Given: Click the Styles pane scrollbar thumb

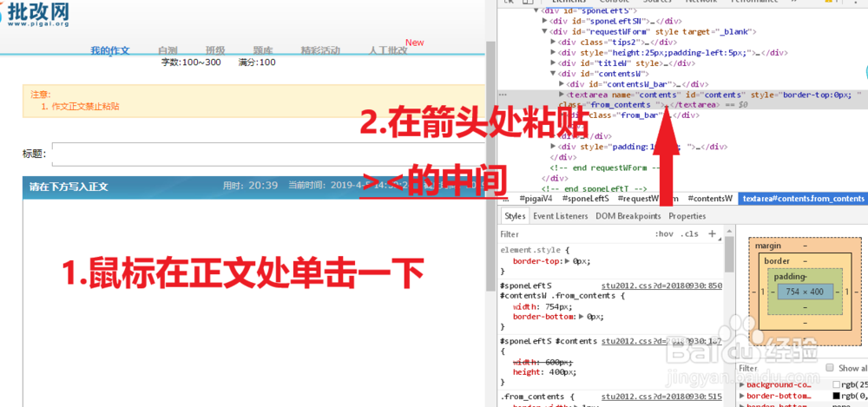Looking at the screenshot, I should pyautogui.click(x=728, y=254).
